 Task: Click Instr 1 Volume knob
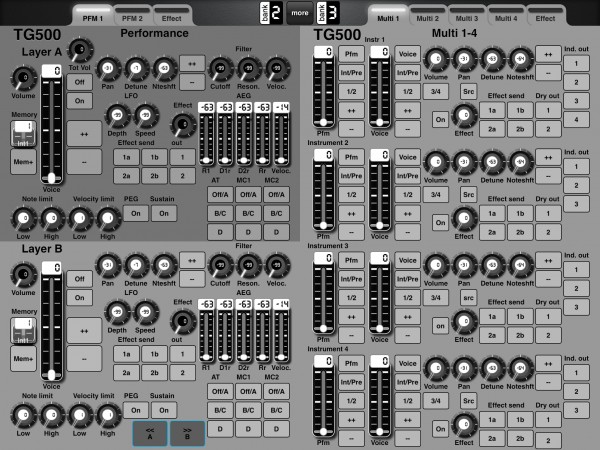(x=436, y=59)
